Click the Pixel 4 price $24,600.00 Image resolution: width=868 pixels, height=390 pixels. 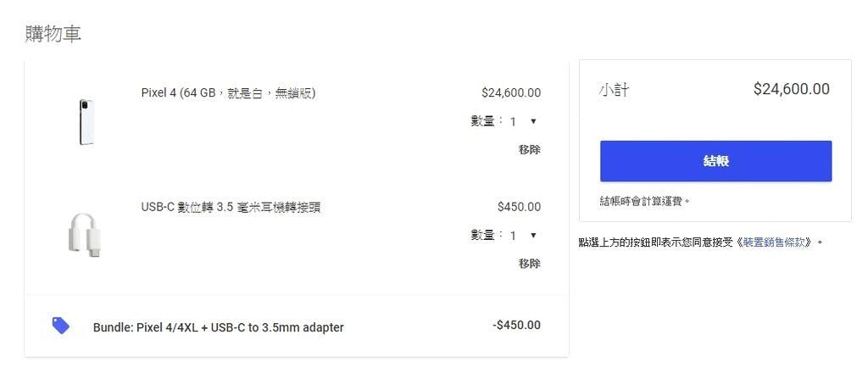click(x=511, y=93)
